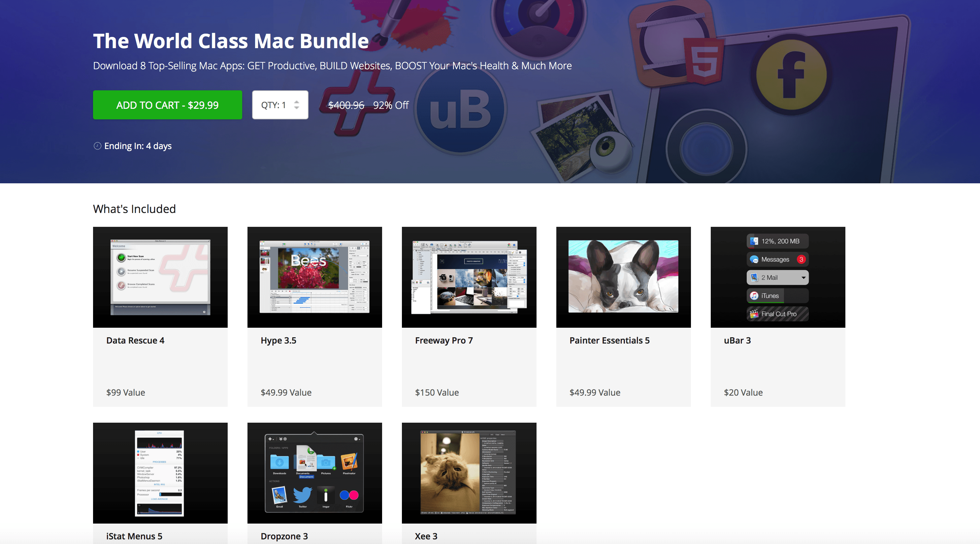Click the $150 Value text

[437, 392]
